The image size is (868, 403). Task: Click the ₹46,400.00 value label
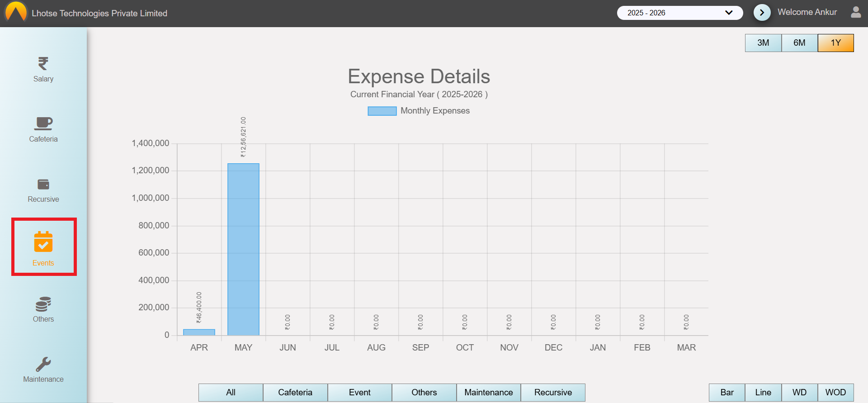click(x=199, y=308)
